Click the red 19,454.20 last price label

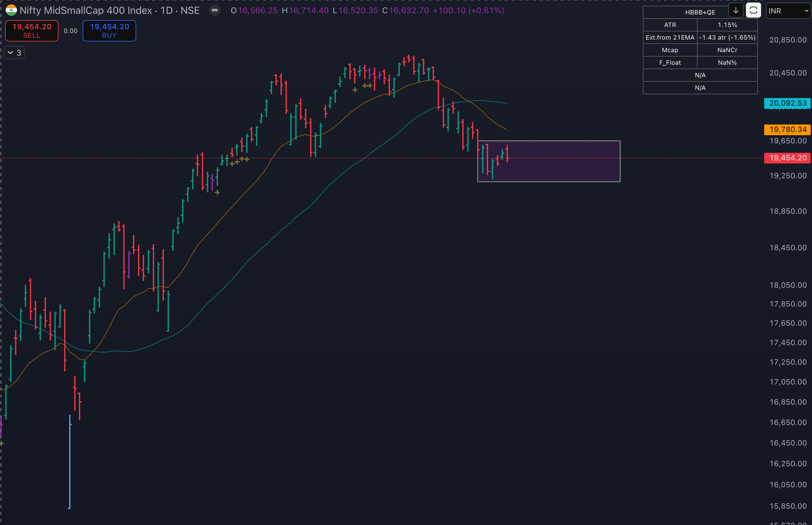click(787, 158)
